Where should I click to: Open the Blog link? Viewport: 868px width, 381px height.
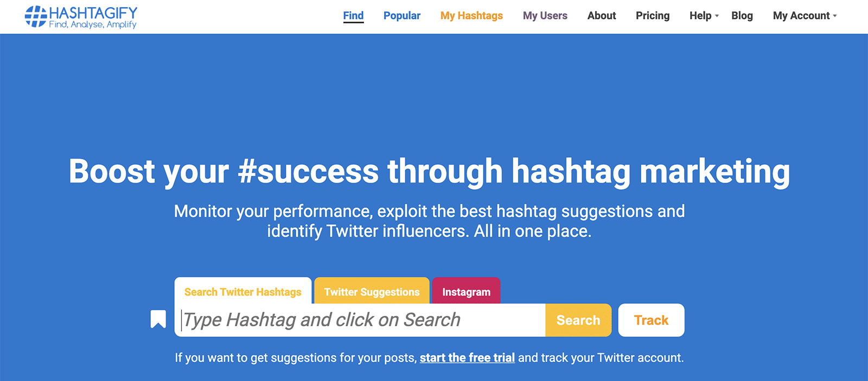point(742,16)
